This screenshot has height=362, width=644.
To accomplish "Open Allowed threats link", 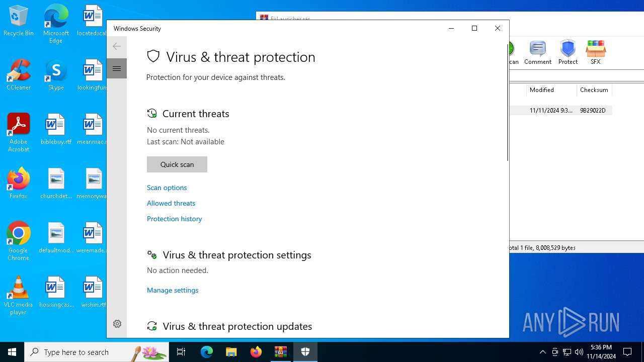I will (x=171, y=203).
